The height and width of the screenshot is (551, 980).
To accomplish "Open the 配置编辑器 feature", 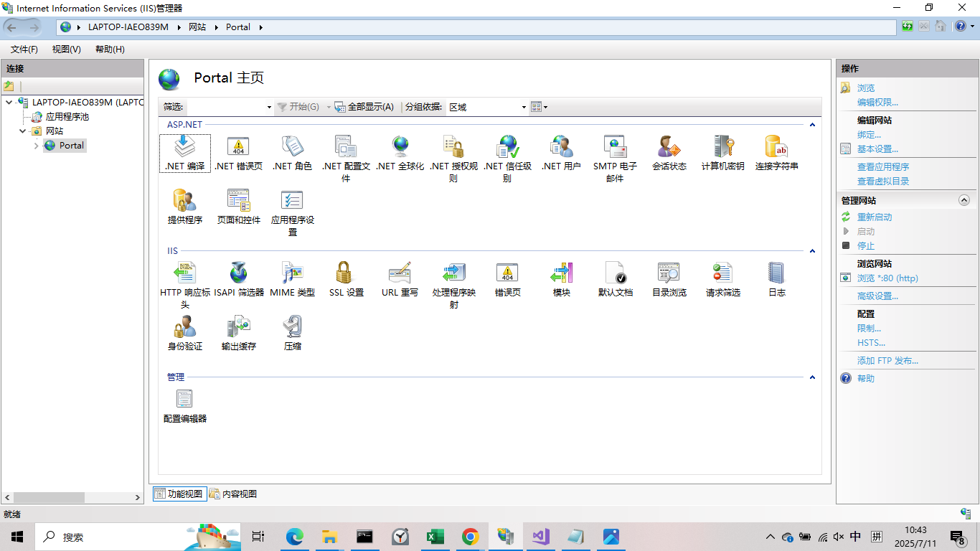I will tap(185, 405).
